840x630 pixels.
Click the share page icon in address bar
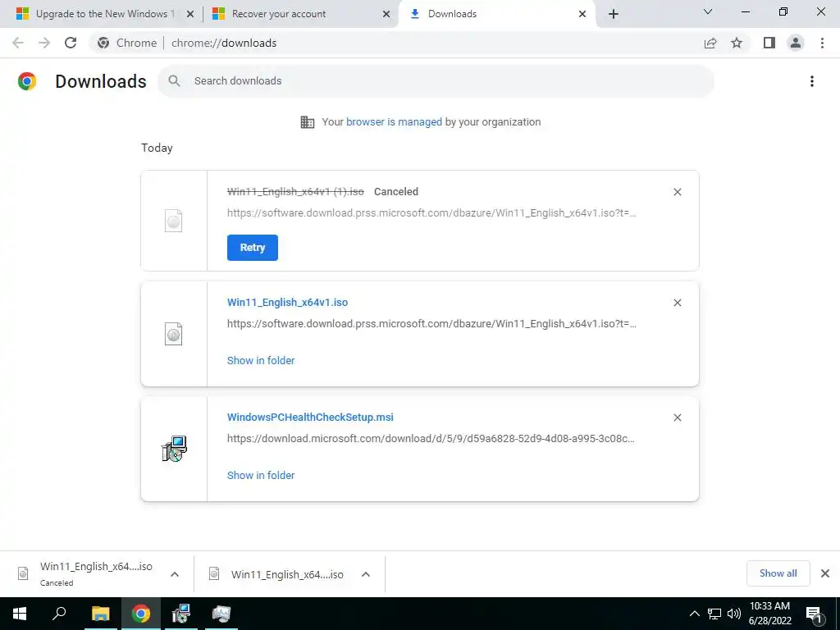point(710,43)
